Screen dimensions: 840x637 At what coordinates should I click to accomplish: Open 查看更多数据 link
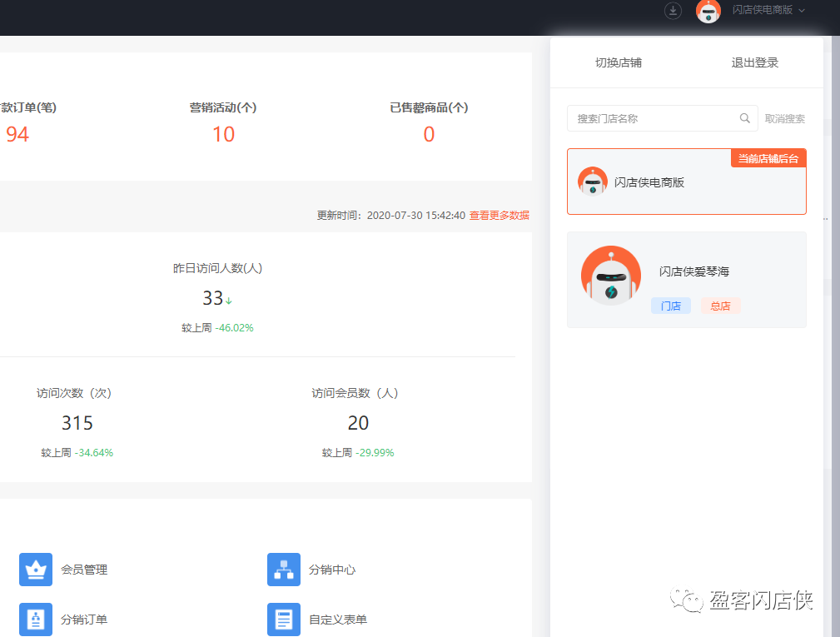click(x=499, y=215)
